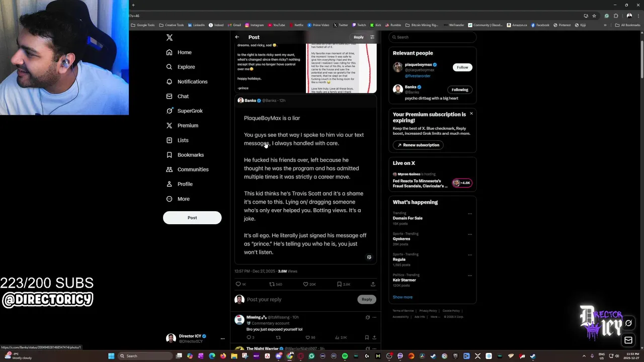This screenshot has height=362, width=644.
Task: Open Lists in the sidebar
Action: [177, 140]
